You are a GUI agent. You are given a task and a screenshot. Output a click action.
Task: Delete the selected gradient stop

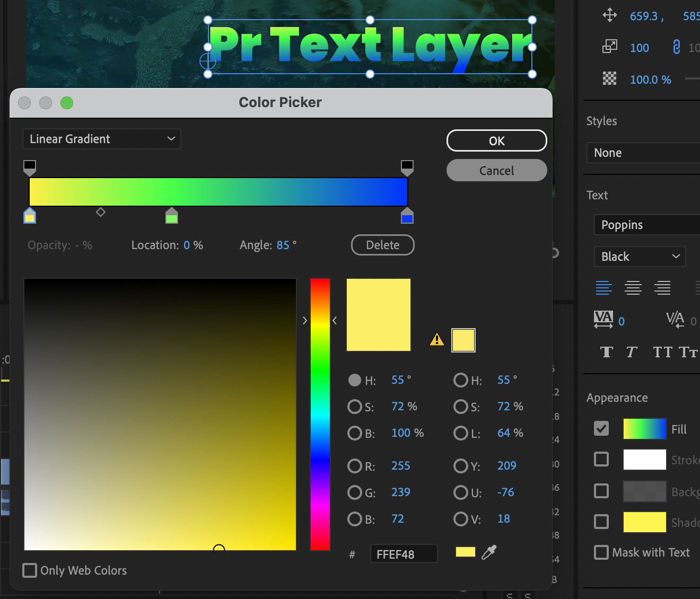pos(382,245)
